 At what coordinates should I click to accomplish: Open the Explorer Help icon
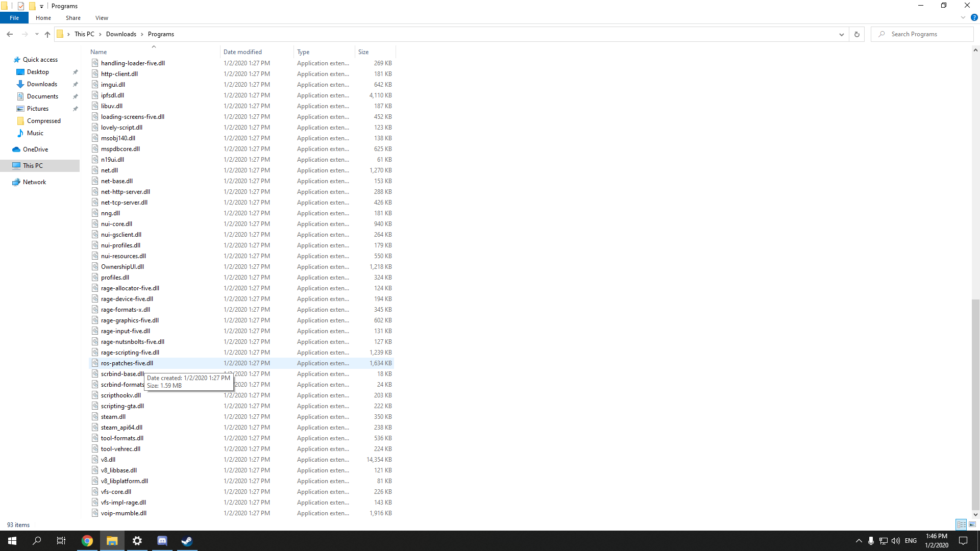pos(974,17)
